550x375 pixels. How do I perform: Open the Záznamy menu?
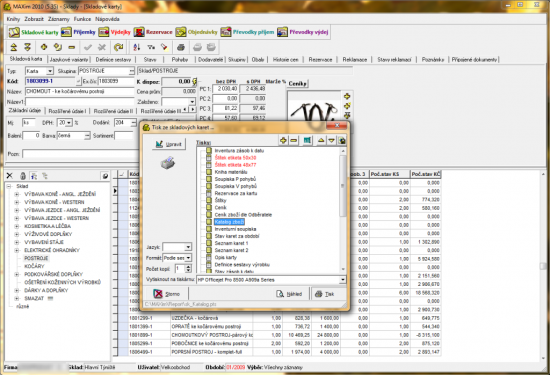click(x=59, y=19)
